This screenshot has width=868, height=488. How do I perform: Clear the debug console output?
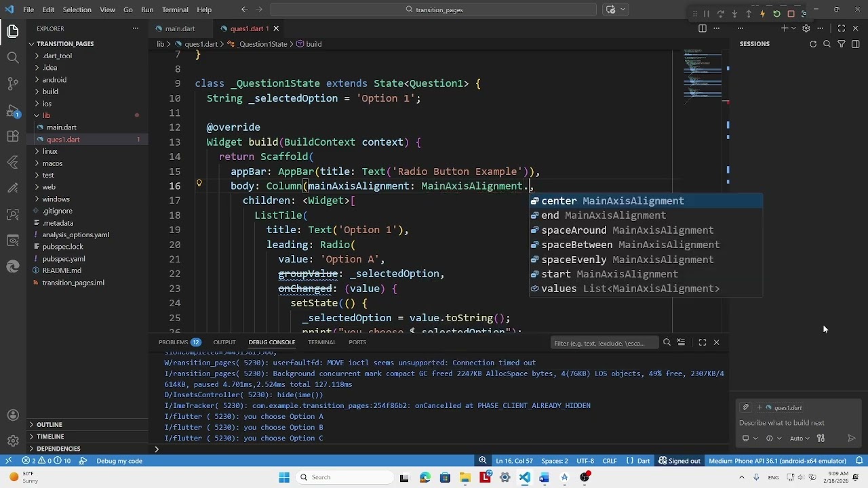click(x=682, y=342)
